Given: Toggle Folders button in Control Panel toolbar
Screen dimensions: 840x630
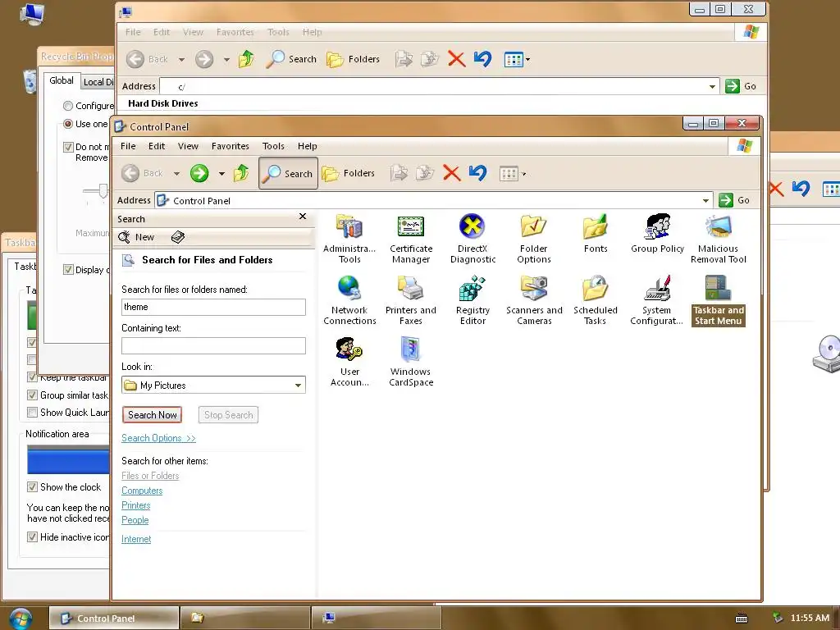Looking at the screenshot, I should pos(348,173).
